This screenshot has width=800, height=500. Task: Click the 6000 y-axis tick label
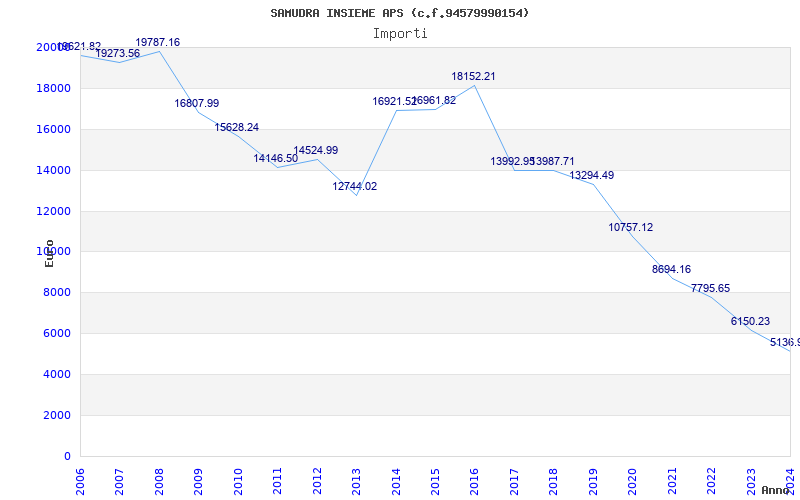[57, 334]
